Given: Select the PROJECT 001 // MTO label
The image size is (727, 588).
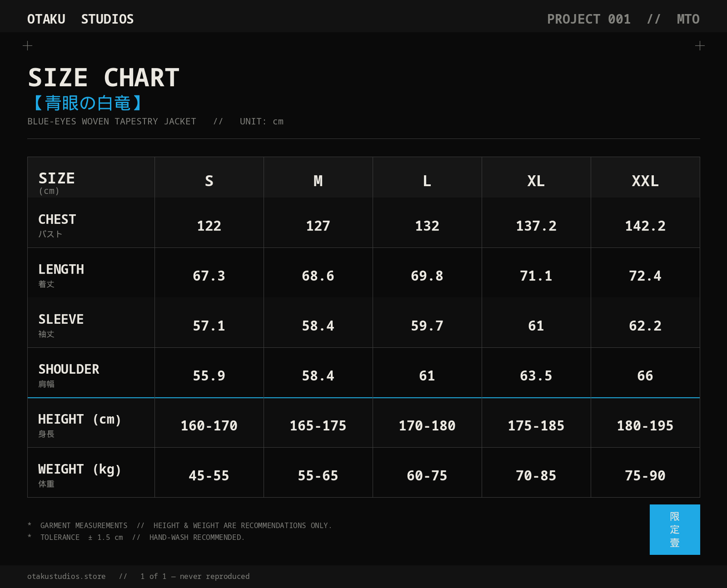Looking at the screenshot, I should click(x=623, y=19).
